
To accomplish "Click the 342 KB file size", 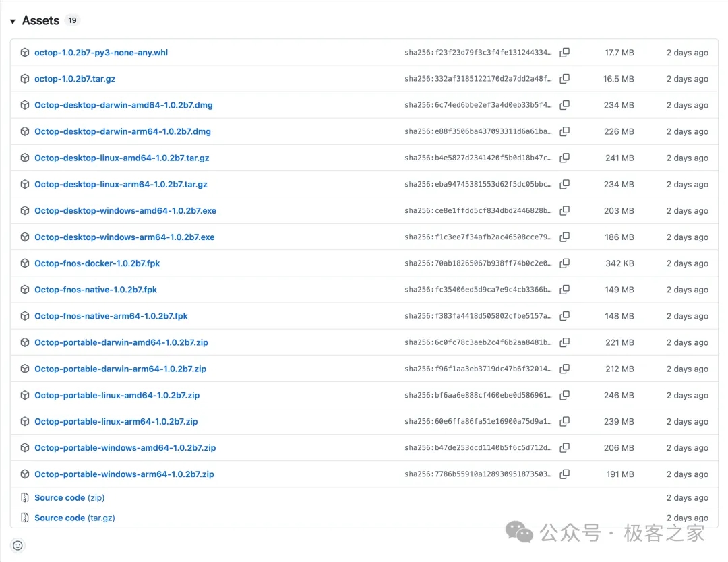I will point(620,263).
